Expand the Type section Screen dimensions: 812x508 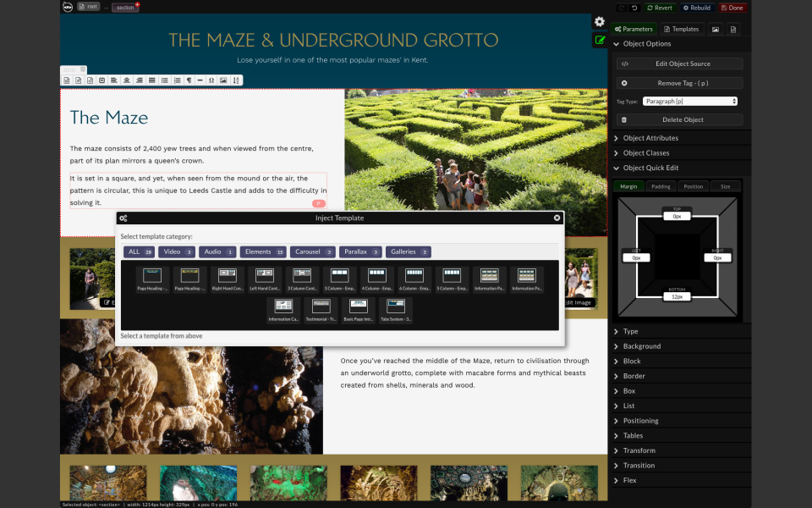[x=680, y=332]
